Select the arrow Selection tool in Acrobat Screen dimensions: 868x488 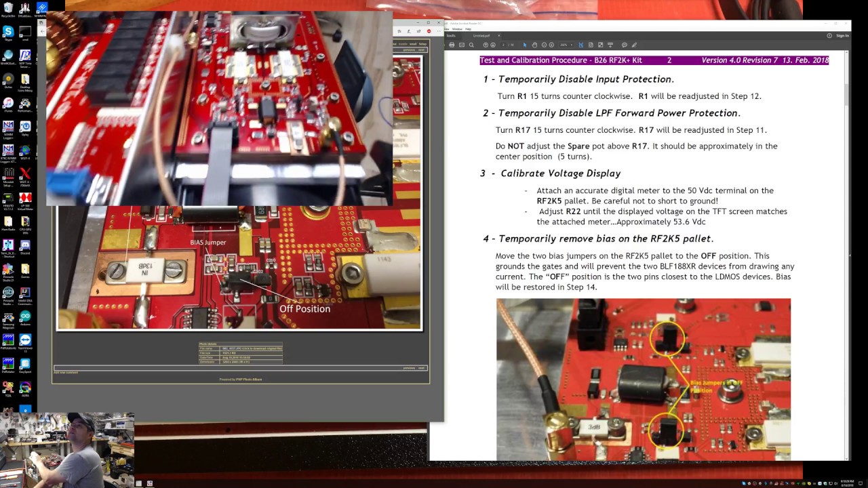[x=525, y=45]
